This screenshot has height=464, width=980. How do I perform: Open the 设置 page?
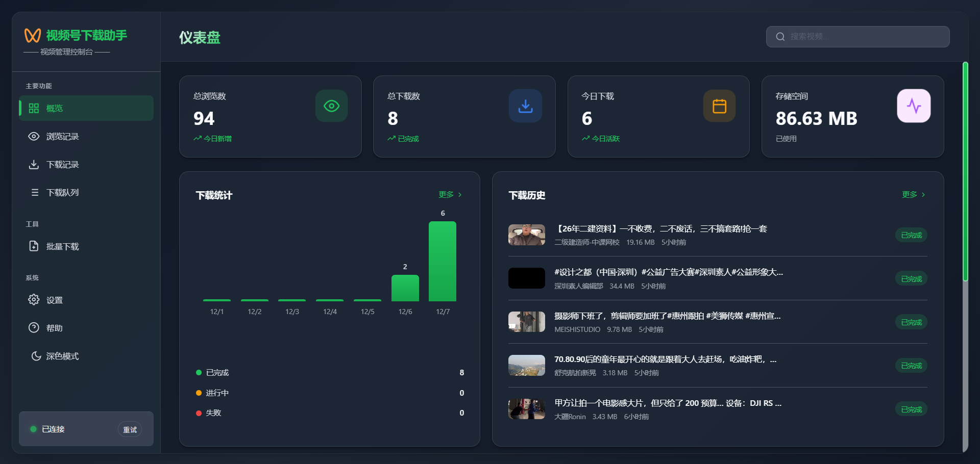pyautogui.click(x=86, y=299)
